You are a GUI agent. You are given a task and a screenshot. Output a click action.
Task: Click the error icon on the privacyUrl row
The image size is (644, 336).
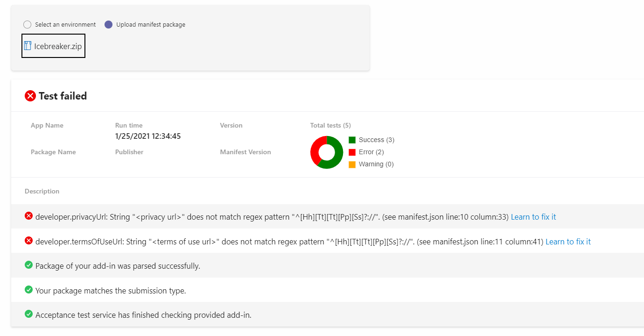coord(28,216)
